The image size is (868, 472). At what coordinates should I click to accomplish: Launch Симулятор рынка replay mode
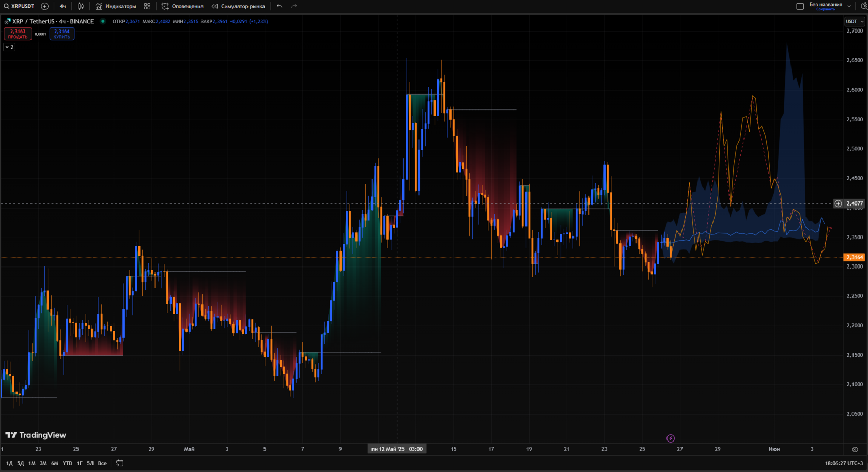(x=238, y=6)
